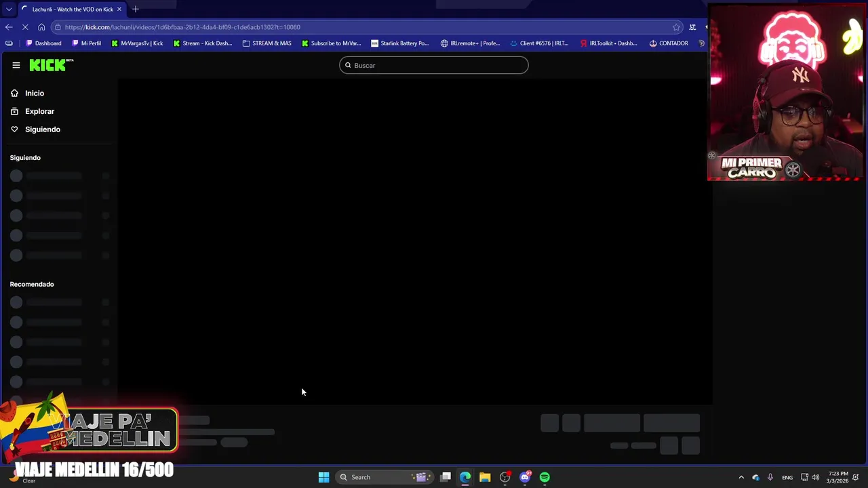Click the Kick logo

[51, 65]
